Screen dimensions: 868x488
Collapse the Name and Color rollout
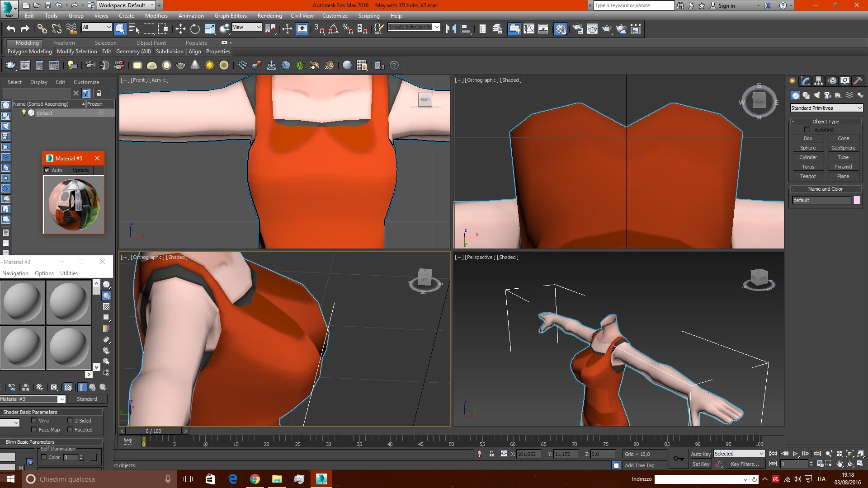click(826, 189)
